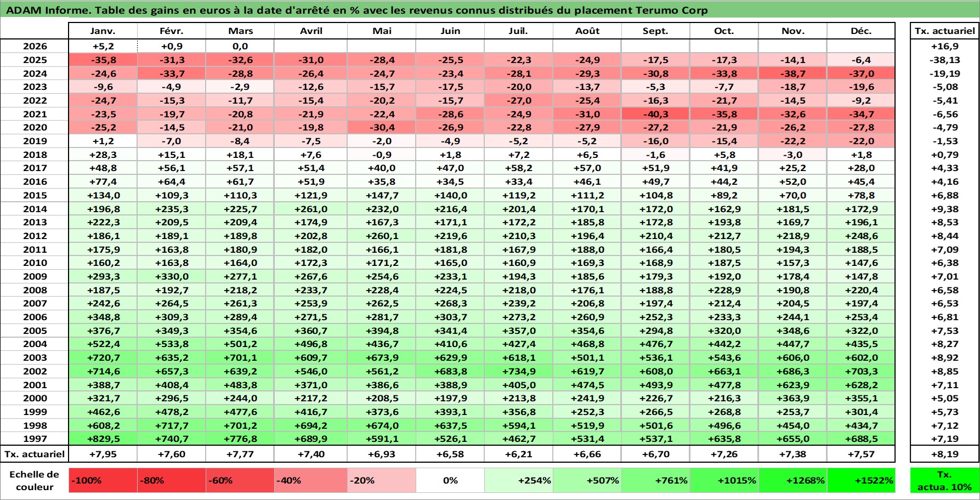Select the Mars column header
The image size is (980, 500).
point(240,31)
